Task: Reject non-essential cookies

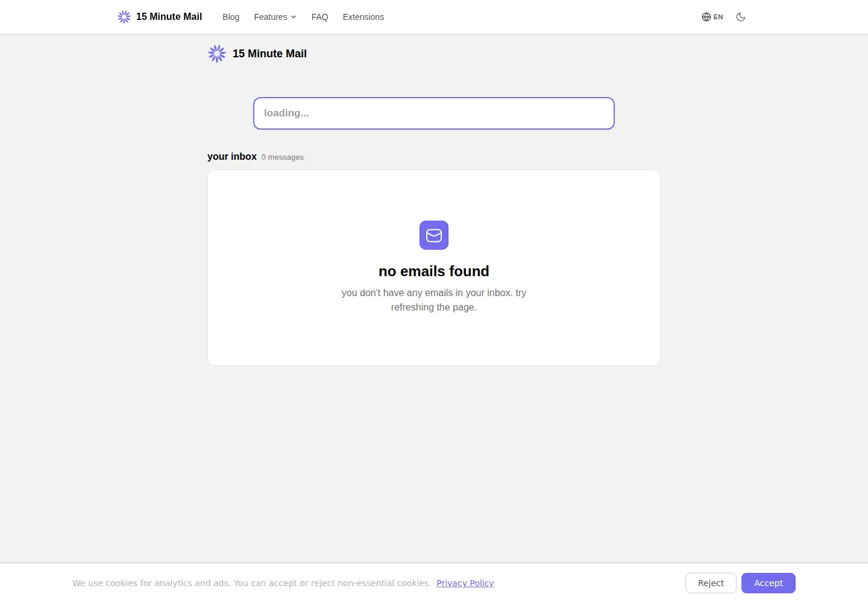Action: (711, 583)
